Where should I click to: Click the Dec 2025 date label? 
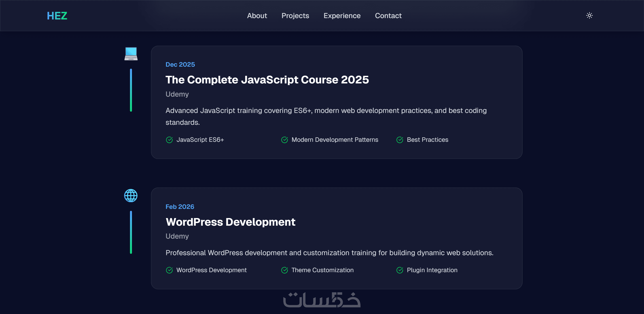coord(180,64)
